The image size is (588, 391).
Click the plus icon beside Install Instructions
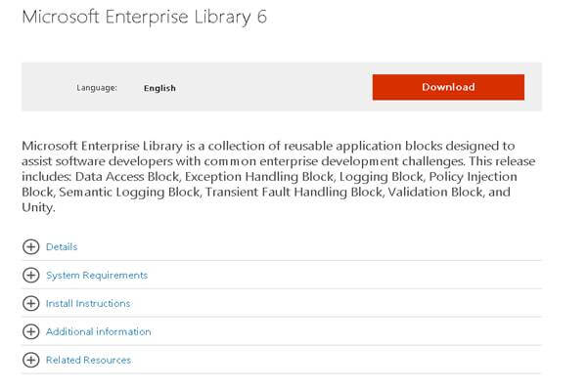click(x=30, y=304)
